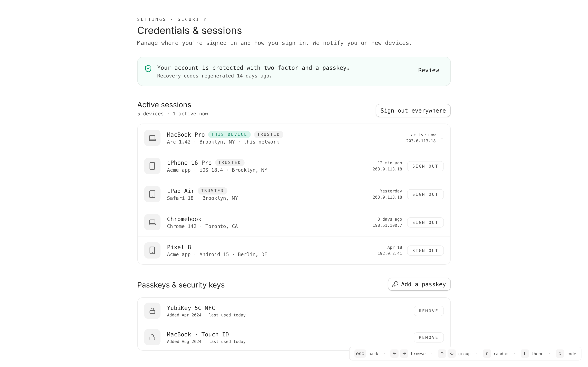Remove the YubiKey 5C NFC key
The image size is (588, 367).
[429, 311]
